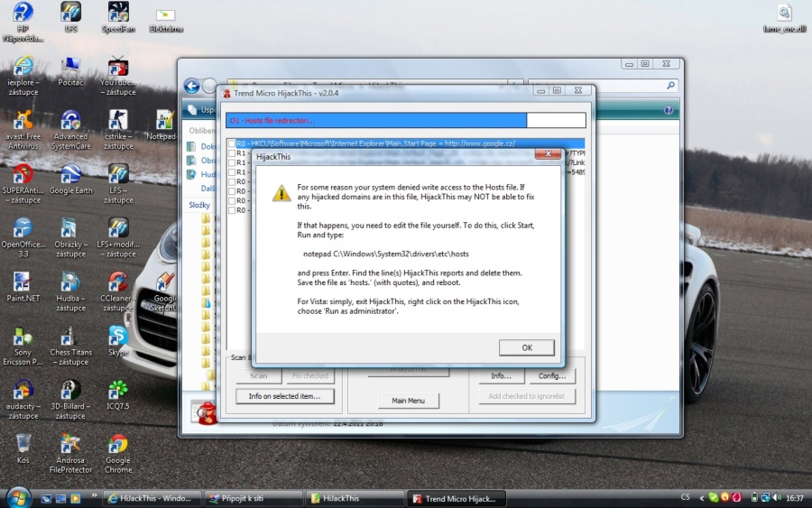The height and width of the screenshot is (508, 812).
Task: Open Chess Titans shortcut
Action: (70, 346)
